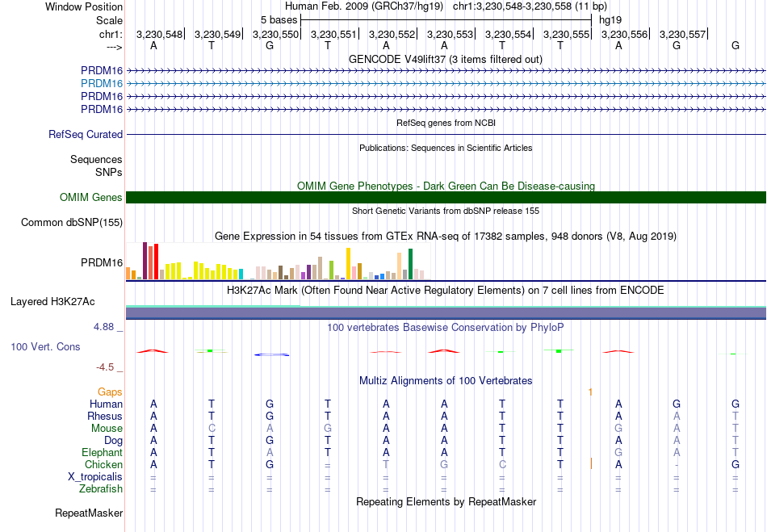Open 'Publications: Sequences in Scientific Articles' title
Screen dimensions: 767x532
[446, 148]
